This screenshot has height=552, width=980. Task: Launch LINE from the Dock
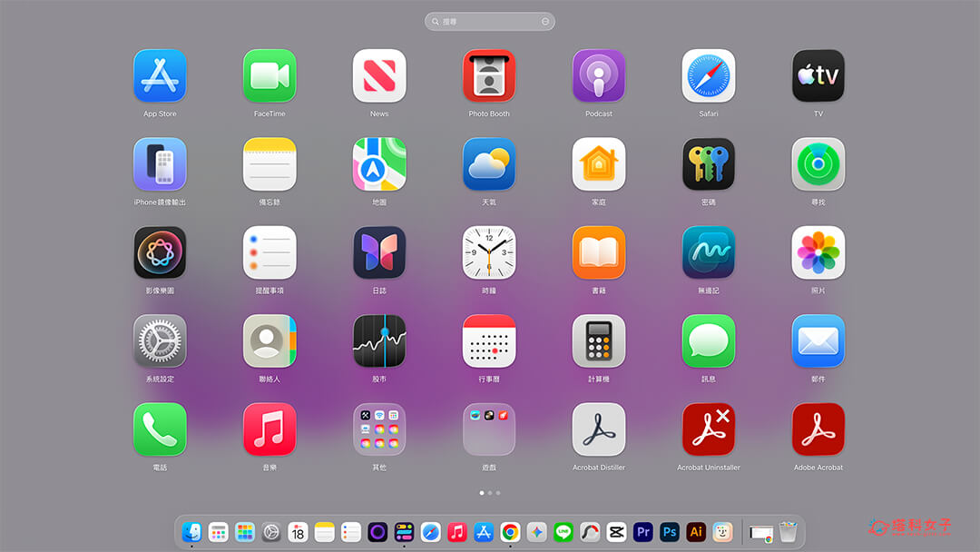click(563, 532)
